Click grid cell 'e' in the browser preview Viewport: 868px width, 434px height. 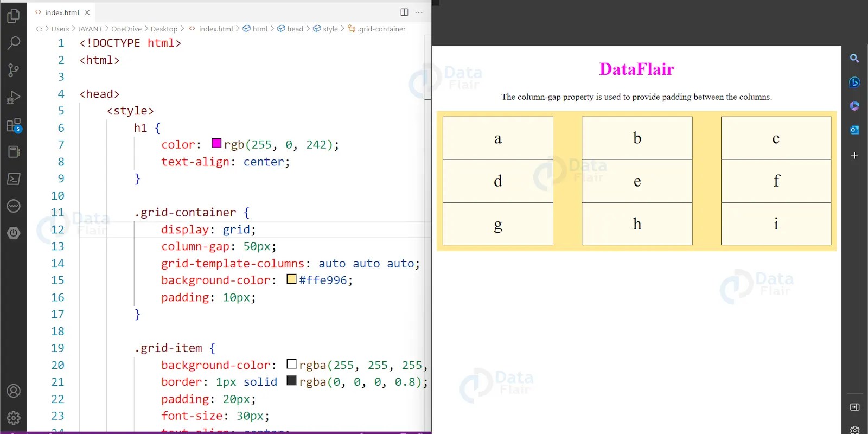click(637, 181)
